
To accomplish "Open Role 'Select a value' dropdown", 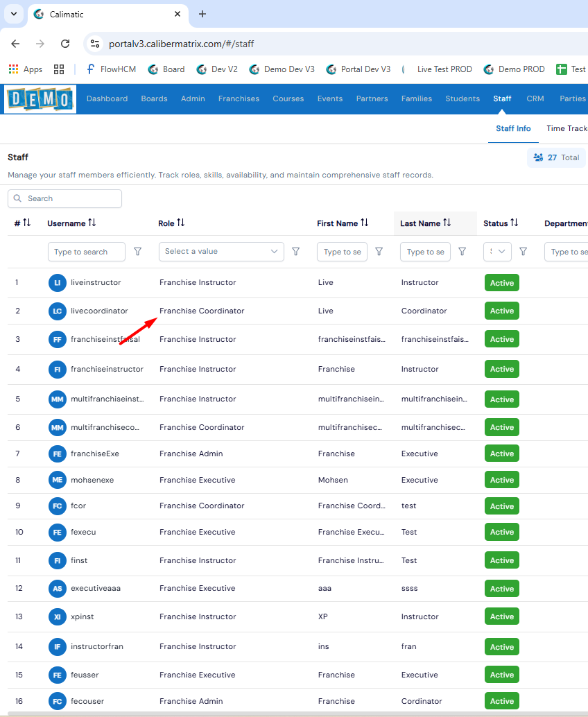I will coord(221,252).
